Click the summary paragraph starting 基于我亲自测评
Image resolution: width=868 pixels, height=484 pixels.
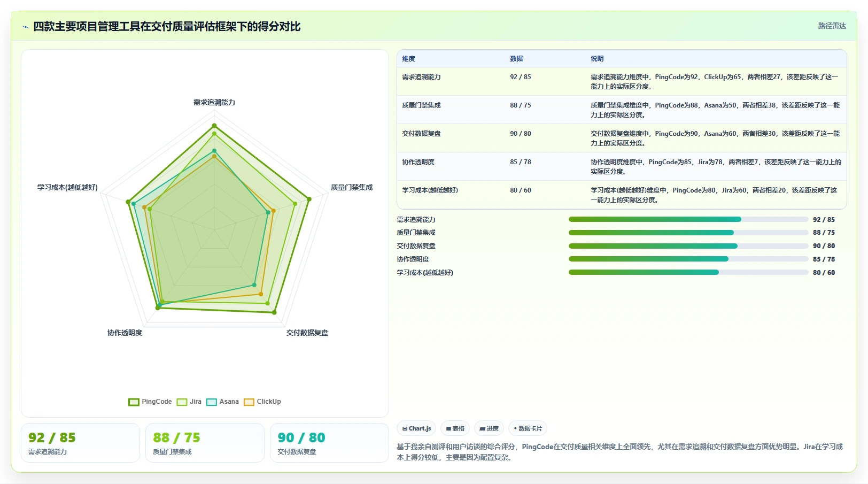click(x=620, y=452)
